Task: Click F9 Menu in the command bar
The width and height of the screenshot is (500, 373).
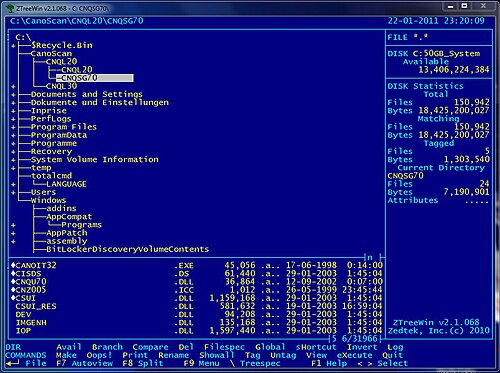Action: pyautogui.click(x=201, y=363)
